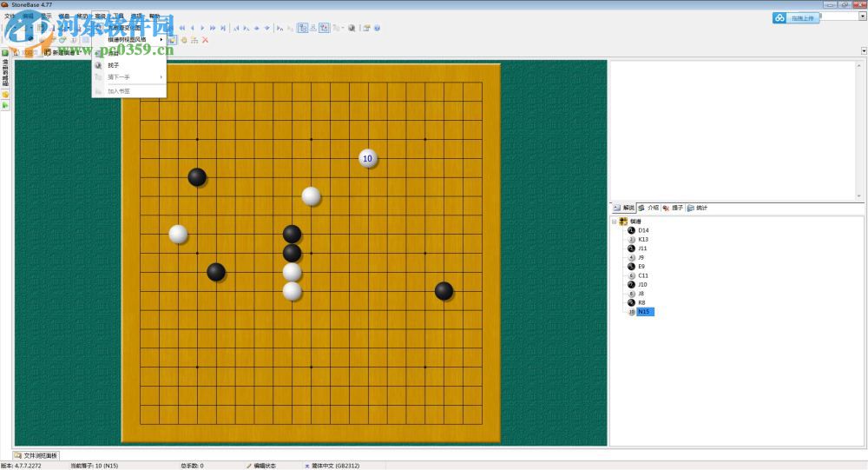Jump back several moves with double-left arrow
868x470 pixels.
[182, 28]
